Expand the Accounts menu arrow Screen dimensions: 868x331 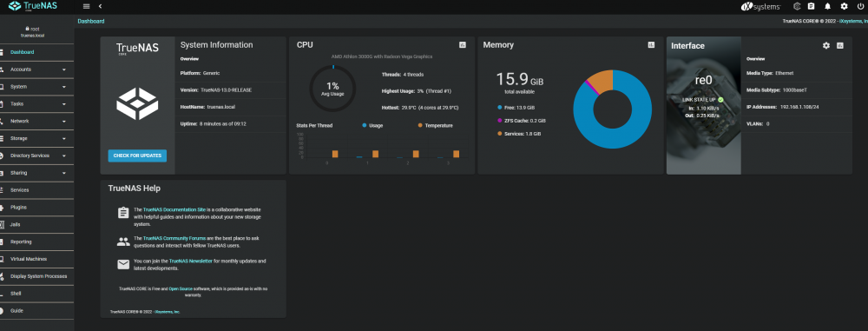[x=64, y=70]
